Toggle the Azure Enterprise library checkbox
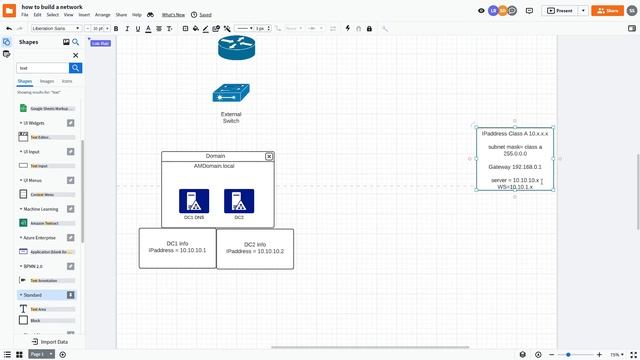Viewport: 640px width, 360px height. (x=71, y=238)
